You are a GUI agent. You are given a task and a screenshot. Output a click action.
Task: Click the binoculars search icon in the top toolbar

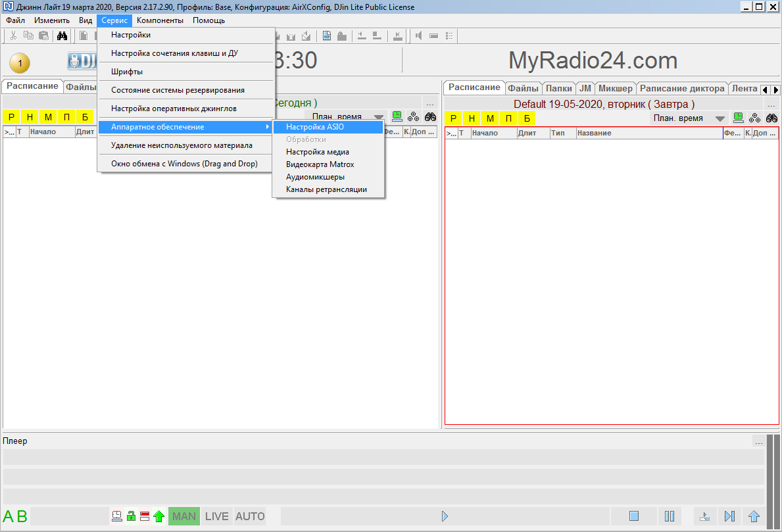(x=62, y=36)
